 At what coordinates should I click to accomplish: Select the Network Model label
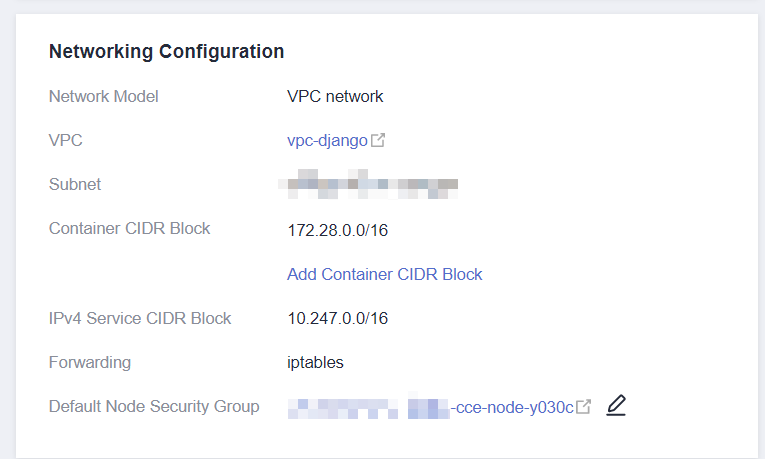tap(103, 97)
